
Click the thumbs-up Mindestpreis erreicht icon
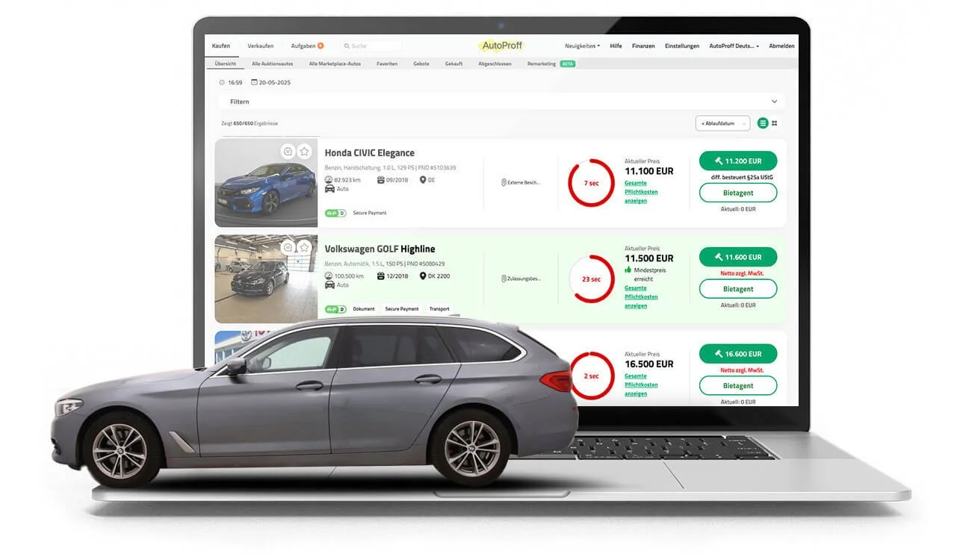tap(628, 270)
